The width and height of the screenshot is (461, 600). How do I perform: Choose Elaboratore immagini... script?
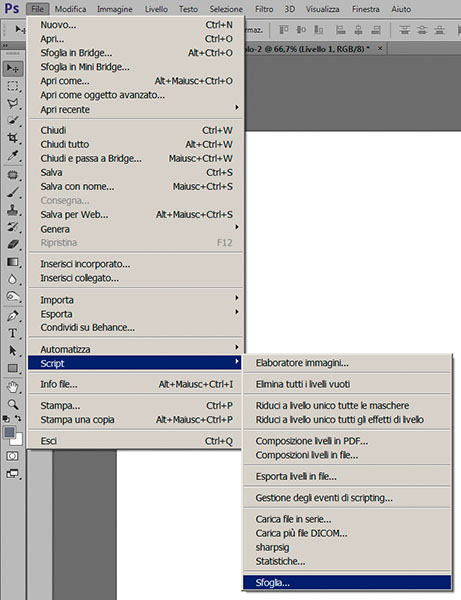coord(347,363)
